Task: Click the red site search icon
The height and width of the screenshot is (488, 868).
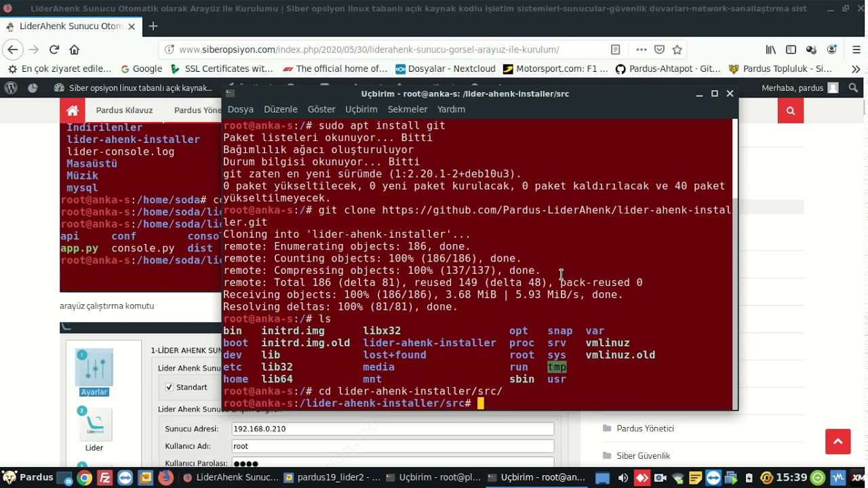Action: [791, 110]
